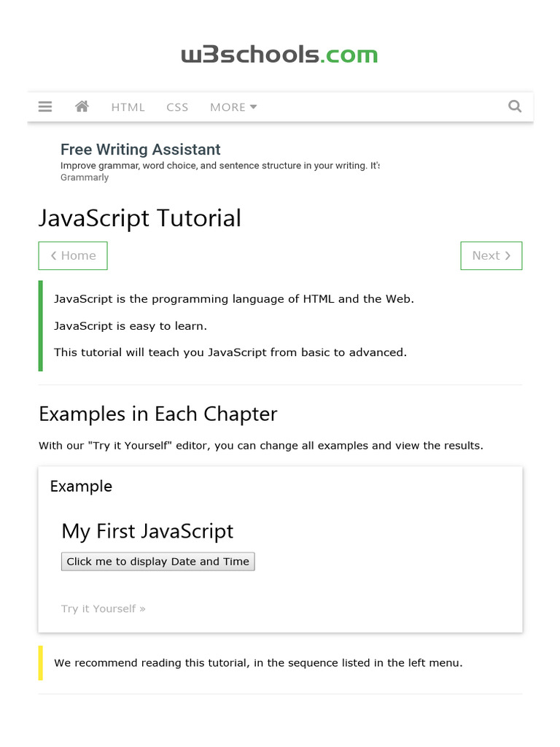The height and width of the screenshot is (747, 560).
Task: Click the Home previous-page button
Action: click(73, 255)
